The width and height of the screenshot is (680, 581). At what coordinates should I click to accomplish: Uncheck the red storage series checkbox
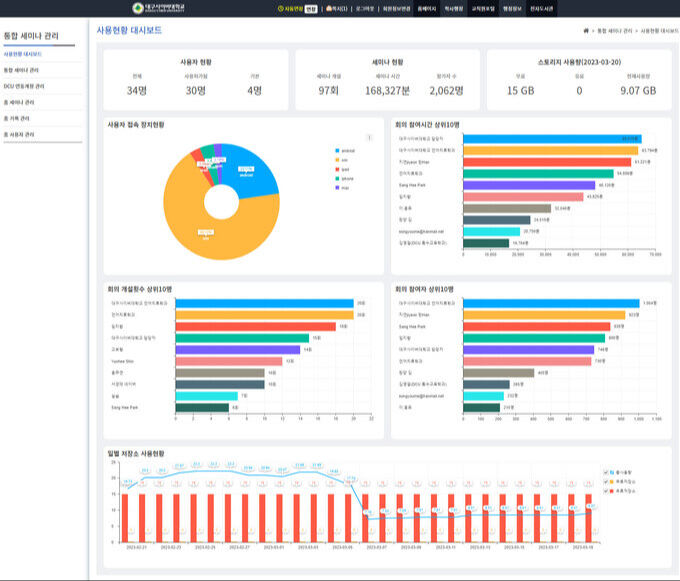(x=606, y=491)
